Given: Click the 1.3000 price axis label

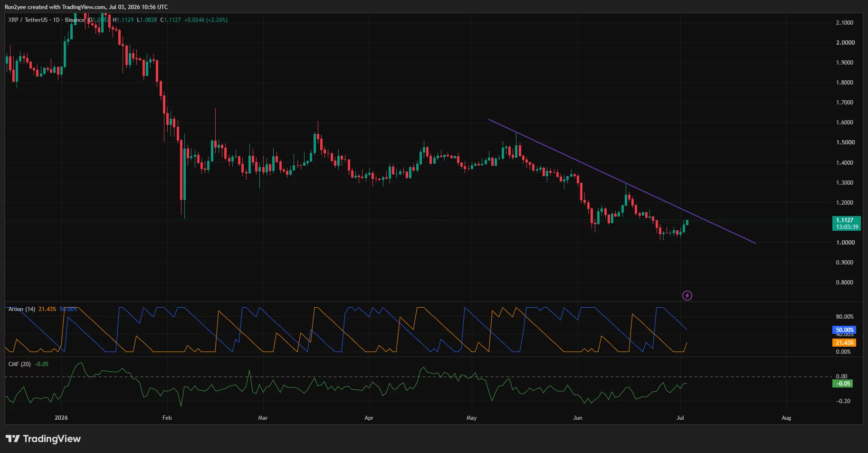Looking at the screenshot, I should [x=845, y=183].
